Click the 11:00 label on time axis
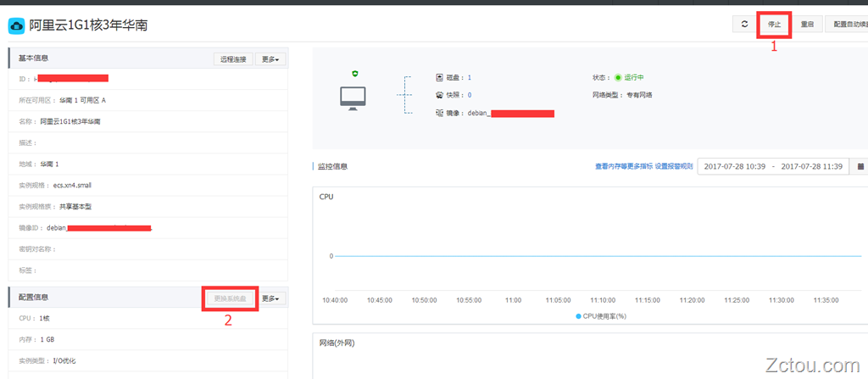The width and height of the screenshot is (868, 379). (513, 300)
